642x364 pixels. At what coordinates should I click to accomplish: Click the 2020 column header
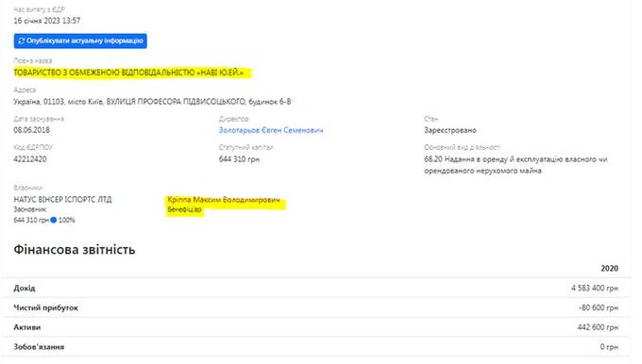(609, 269)
